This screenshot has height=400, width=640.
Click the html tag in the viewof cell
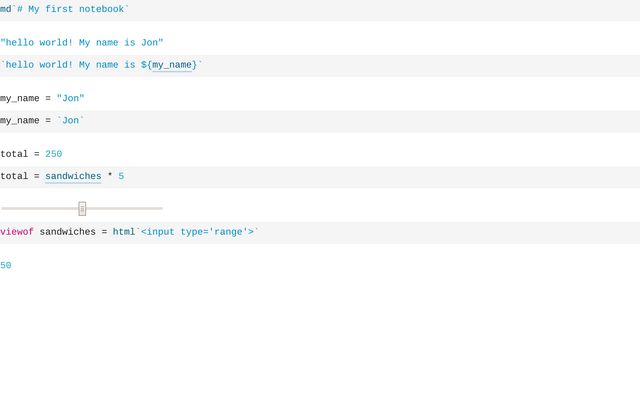click(123, 232)
